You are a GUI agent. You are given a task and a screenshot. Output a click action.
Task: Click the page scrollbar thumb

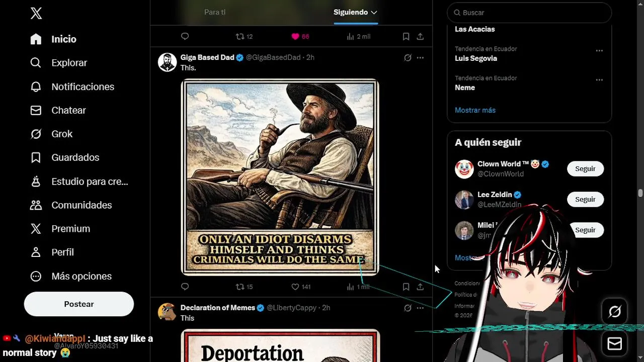(640, 193)
